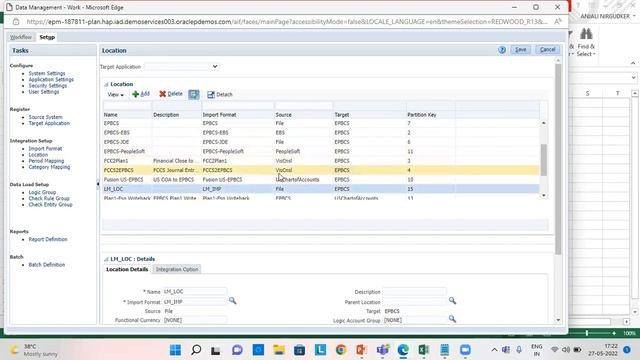Open Category Mapping link
Viewport: 640px width, 360px height.
point(49,167)
